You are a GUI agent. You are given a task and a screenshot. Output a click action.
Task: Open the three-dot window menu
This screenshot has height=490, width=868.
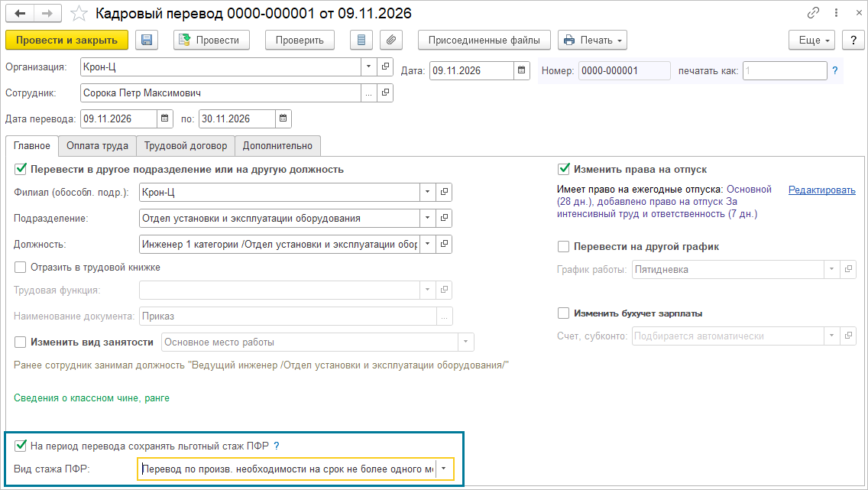click(836, 13)
